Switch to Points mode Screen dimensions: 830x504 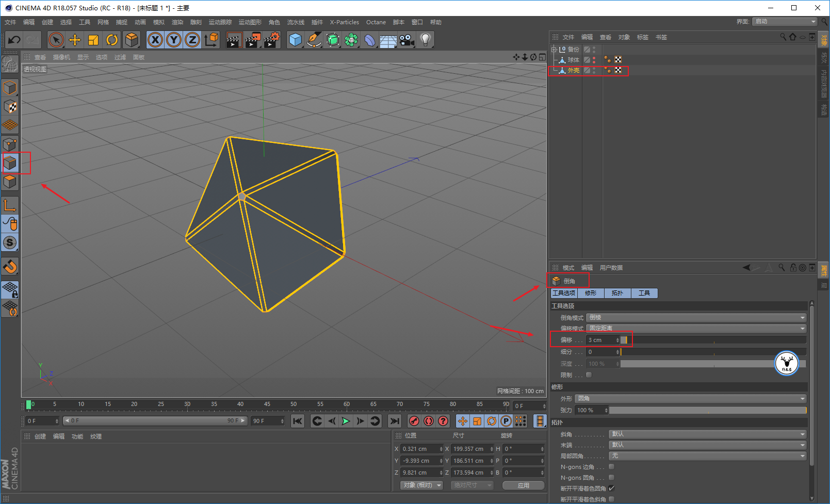(x=10, y=144)
